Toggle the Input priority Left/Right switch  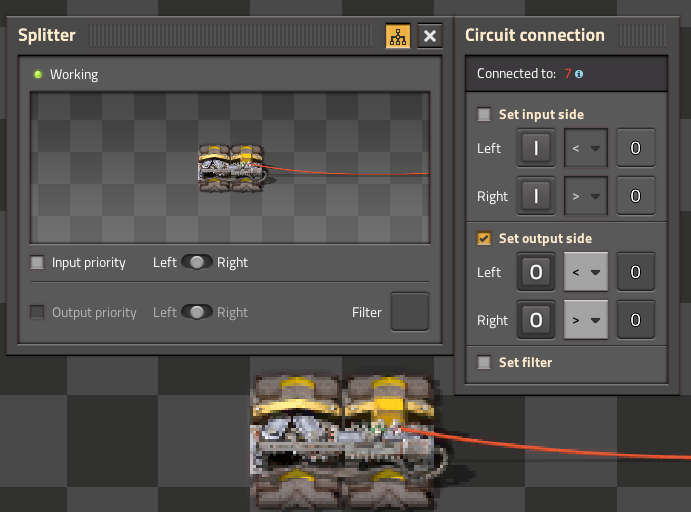[197, 262]
